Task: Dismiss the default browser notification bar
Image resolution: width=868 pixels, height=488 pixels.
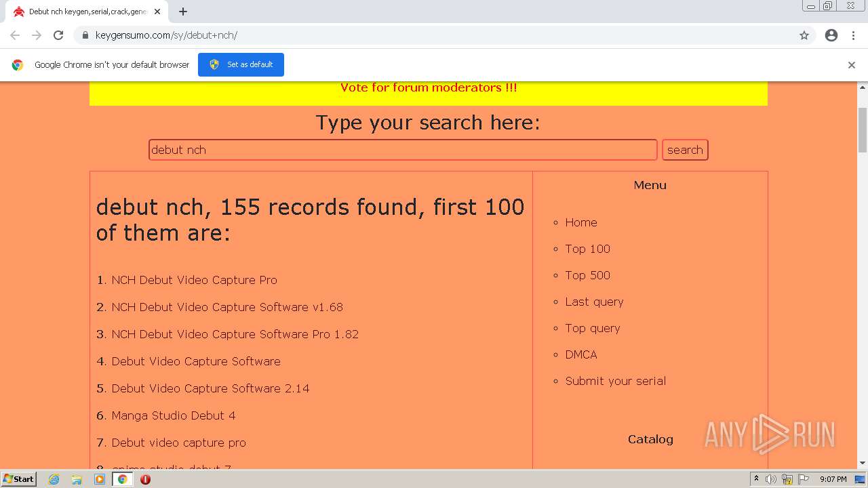Action: pos(852,65)
